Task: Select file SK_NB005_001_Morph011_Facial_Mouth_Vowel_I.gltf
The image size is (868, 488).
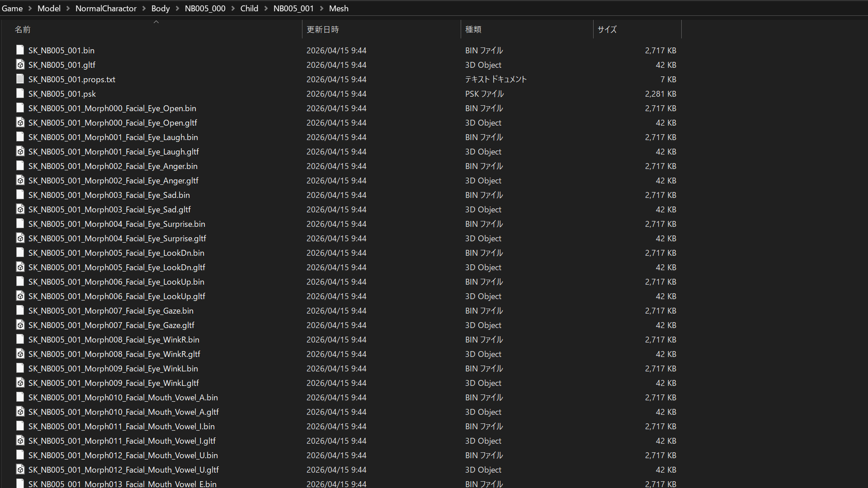Action: 122,441
